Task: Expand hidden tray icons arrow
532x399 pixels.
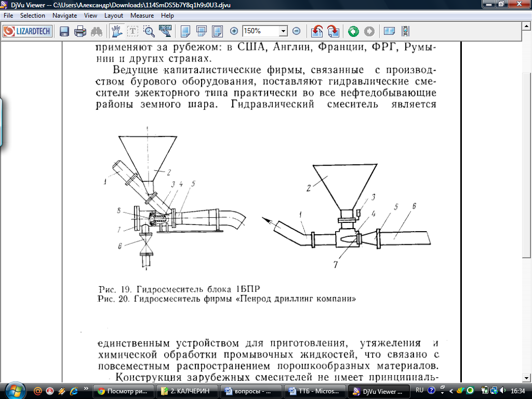Action: coord(451,391)
